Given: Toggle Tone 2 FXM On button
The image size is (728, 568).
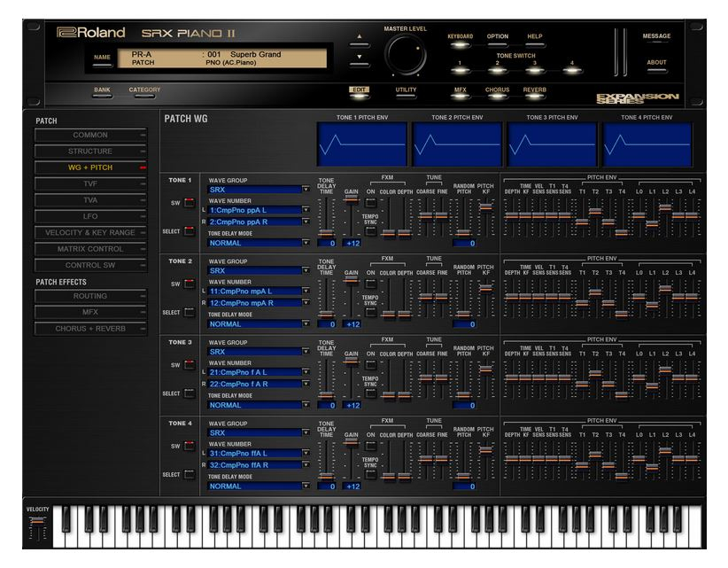Looking at the screenshot, I should coord(370,284).
